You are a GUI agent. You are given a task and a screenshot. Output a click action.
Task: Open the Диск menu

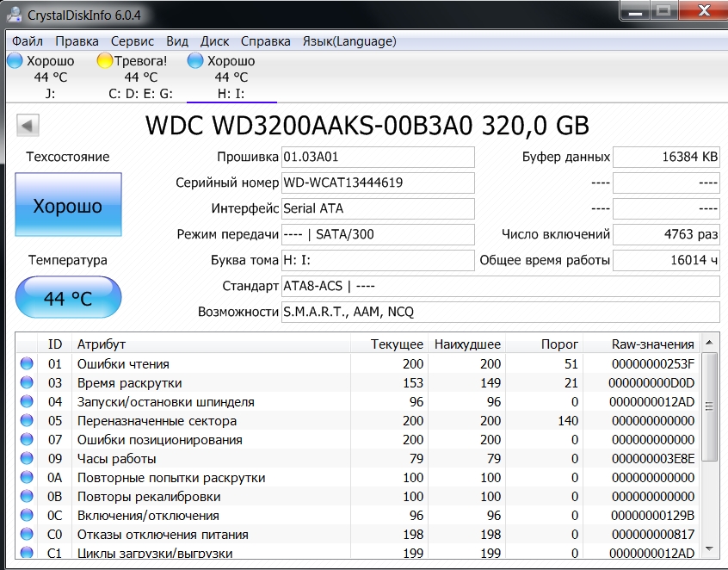(214, 41)
